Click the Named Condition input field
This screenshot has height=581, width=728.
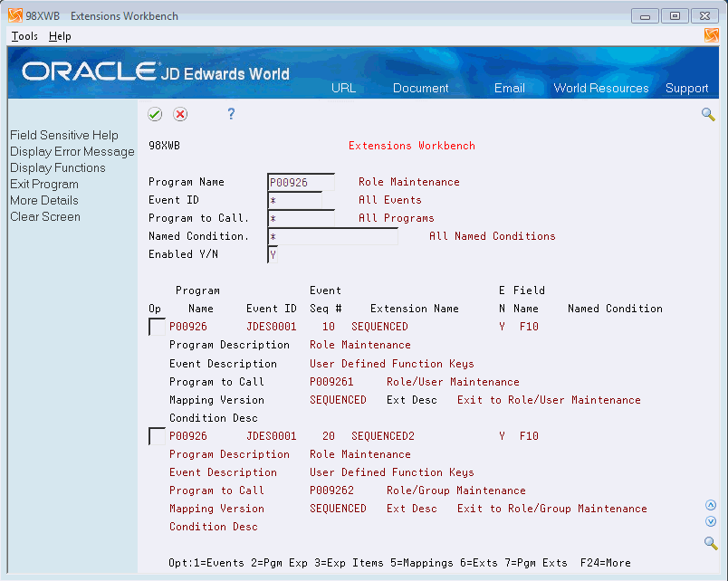pyautogui.click(x=332, y=236)
